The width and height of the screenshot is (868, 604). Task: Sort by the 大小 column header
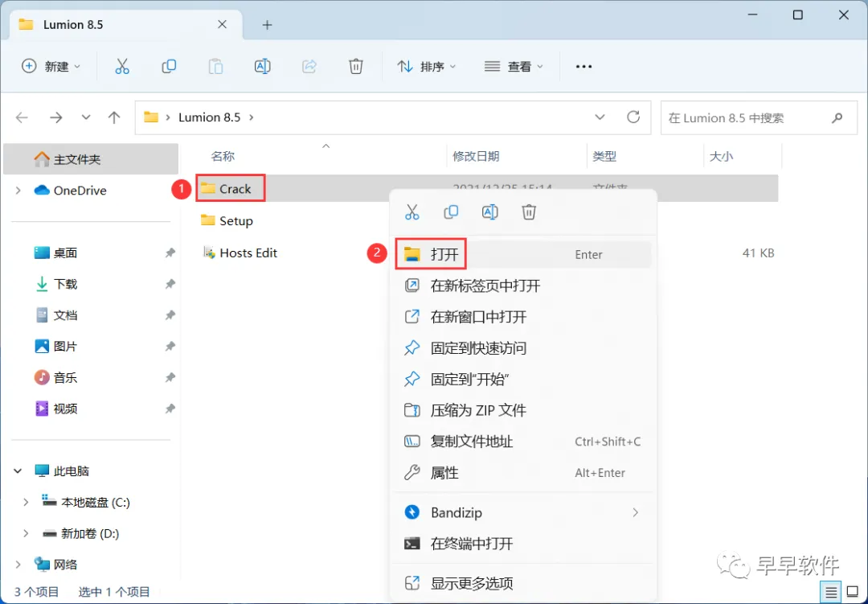721,156
